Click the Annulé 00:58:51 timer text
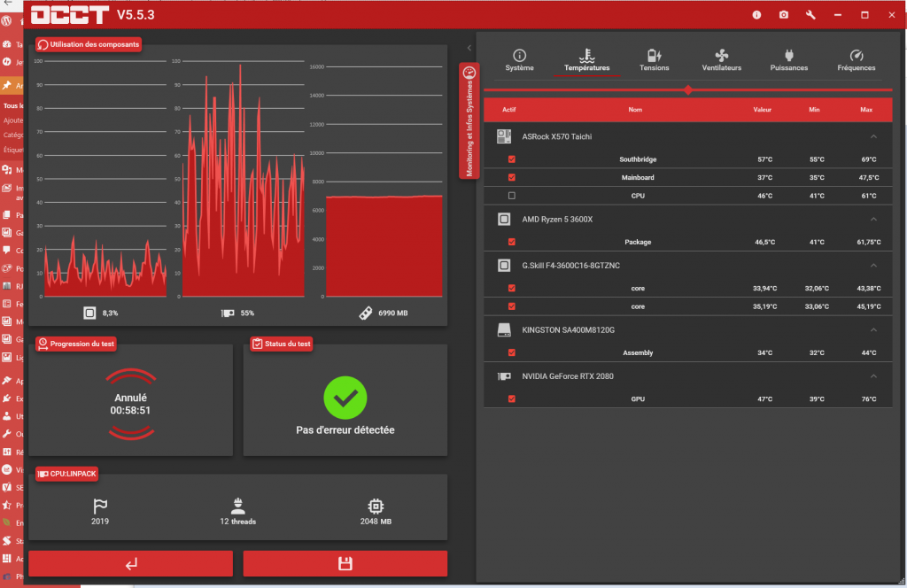Image resolution: width=907 pixels, height=588 pixels. 131,404
